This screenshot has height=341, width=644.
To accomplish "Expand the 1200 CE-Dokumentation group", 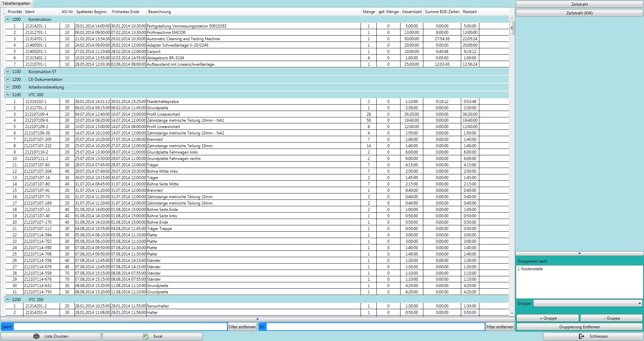I will 8,79.
